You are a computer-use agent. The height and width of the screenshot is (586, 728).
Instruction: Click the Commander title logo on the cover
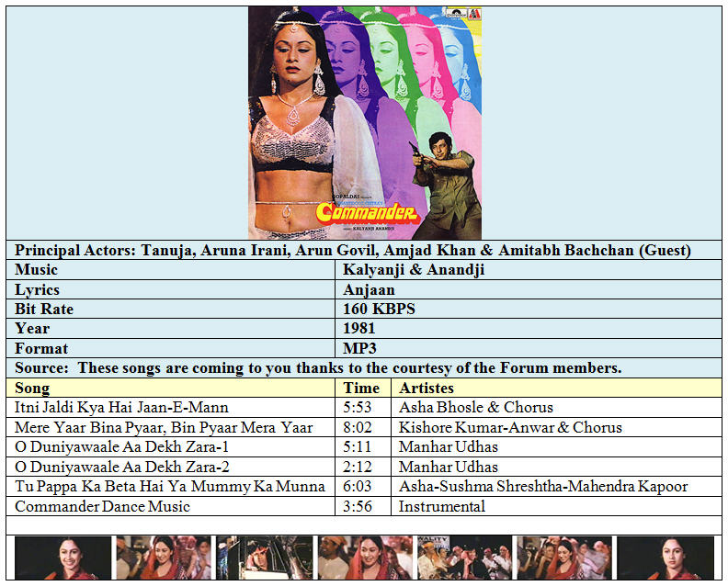(x=368, y=213)
